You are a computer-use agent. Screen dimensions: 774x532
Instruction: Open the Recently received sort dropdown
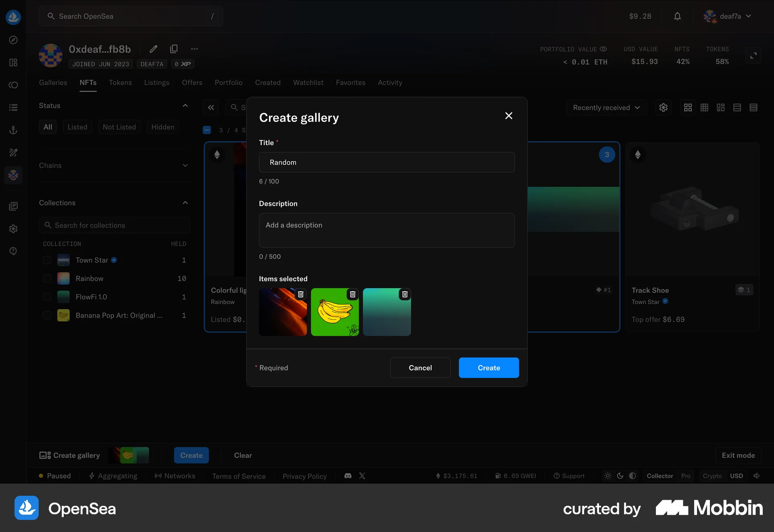606,108
